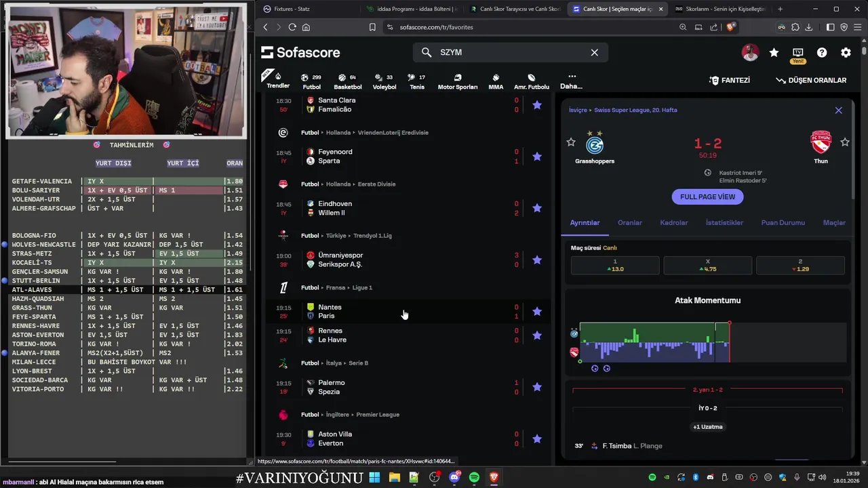Screen dimensions: 868x488
Task: Select the Tenis sport icon
Action: click(417, 81)
